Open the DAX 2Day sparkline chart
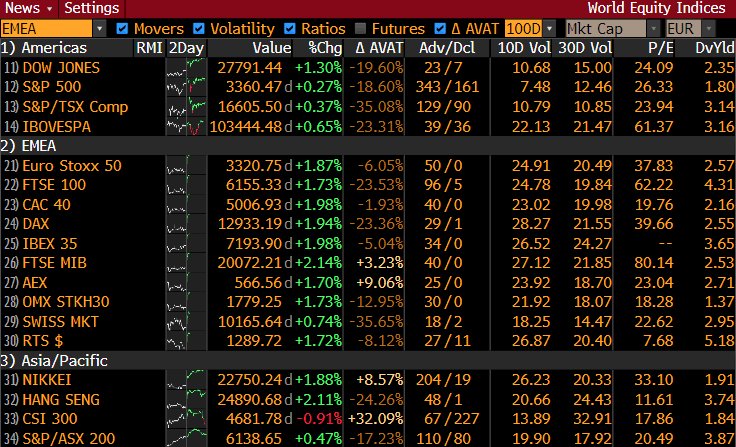 coord(186,224)
